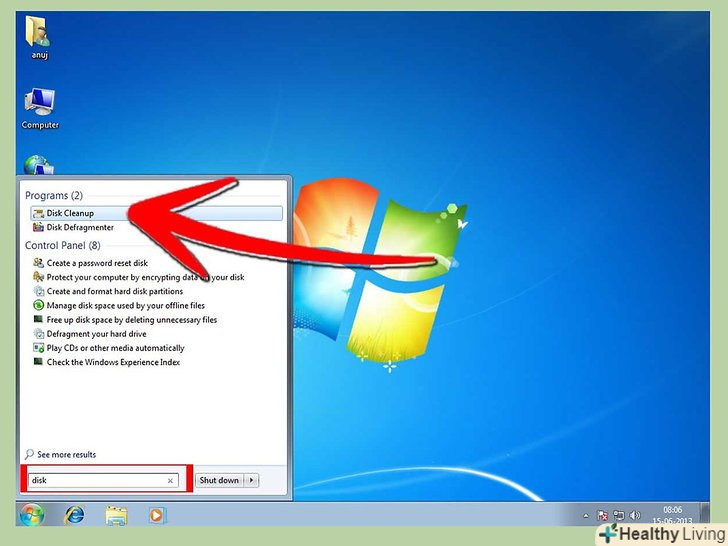Click See more results link
The width and height of the screenshot is (728, 546).
tap(66, 455)
